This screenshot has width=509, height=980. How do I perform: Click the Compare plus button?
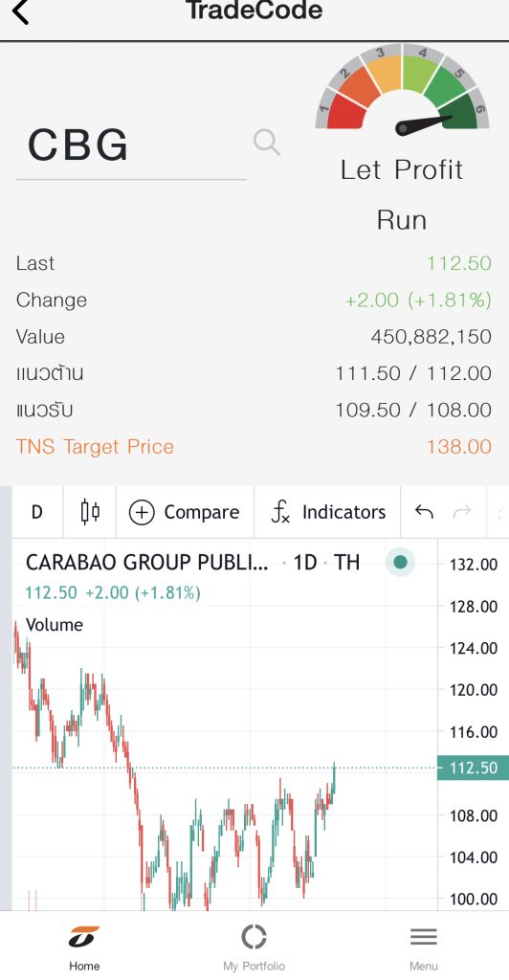pos(185,513)
